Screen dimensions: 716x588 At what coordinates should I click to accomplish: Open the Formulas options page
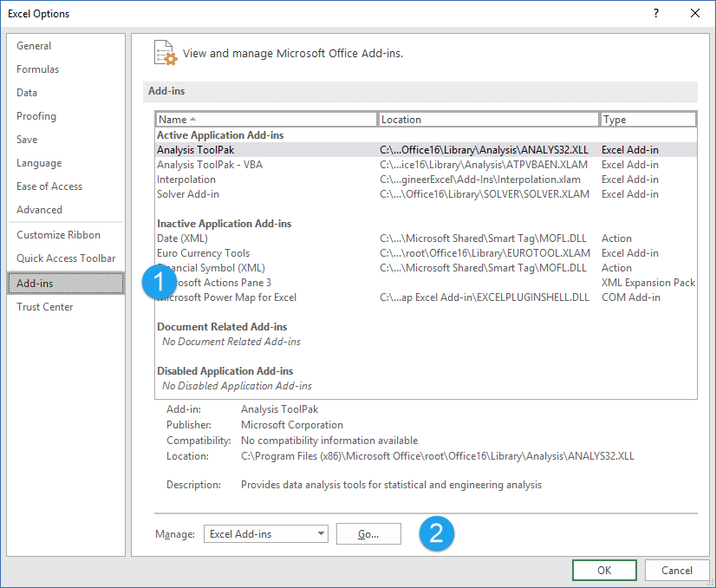[37, 69]
